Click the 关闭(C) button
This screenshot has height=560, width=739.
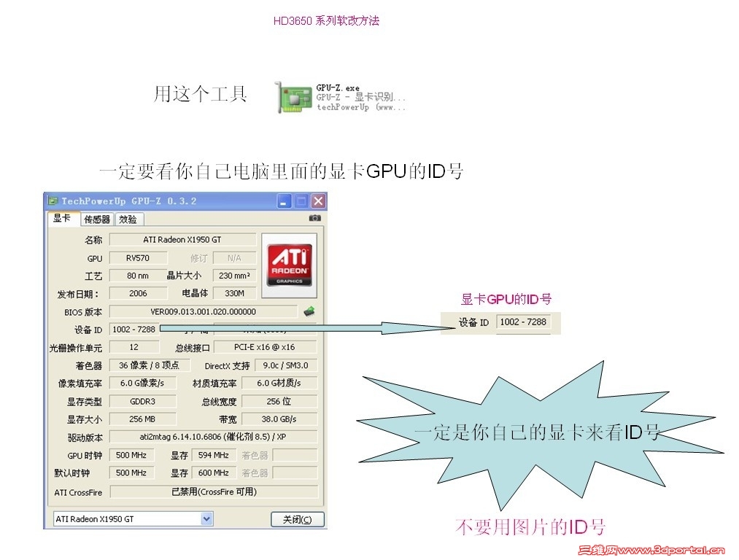(x=298, y=519)
